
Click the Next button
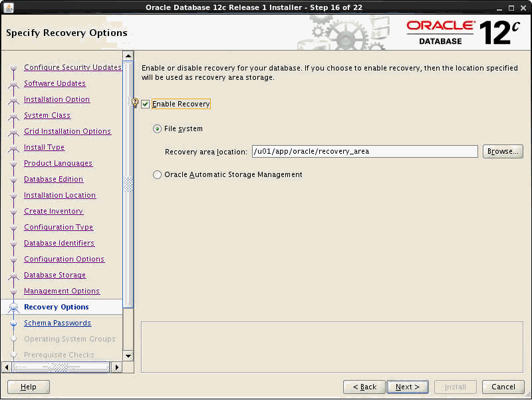[408, 387]
